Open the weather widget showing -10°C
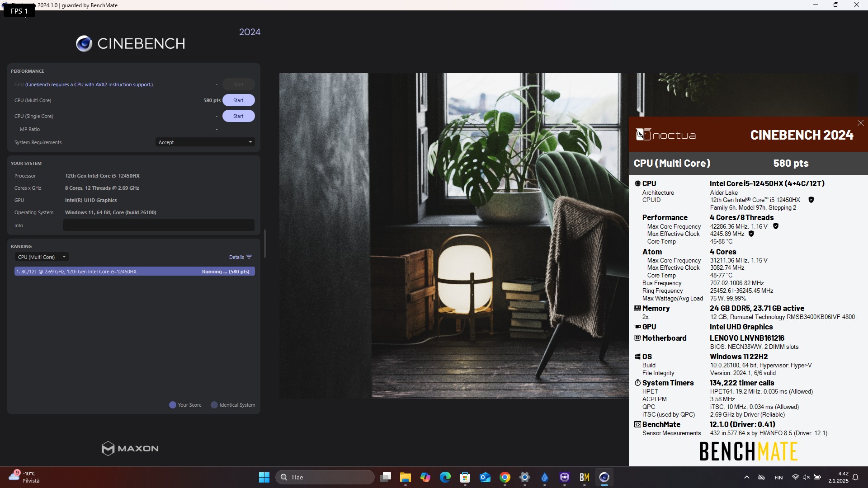 (24, 477)
